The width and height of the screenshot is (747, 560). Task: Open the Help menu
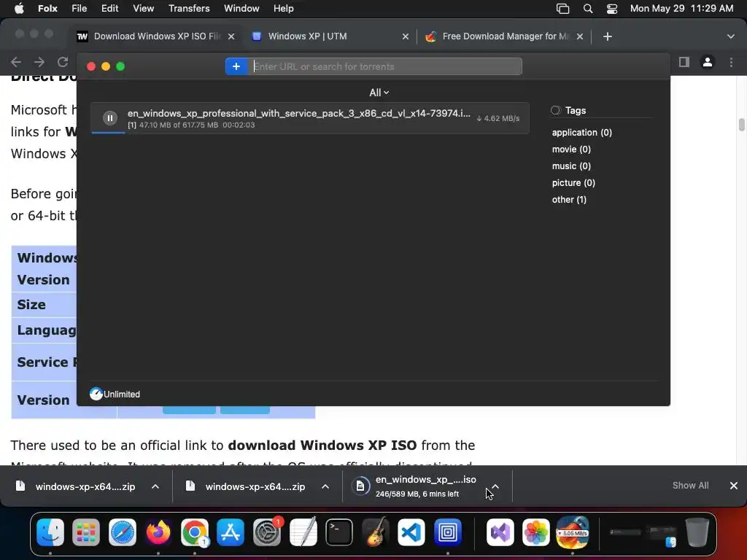284,8
